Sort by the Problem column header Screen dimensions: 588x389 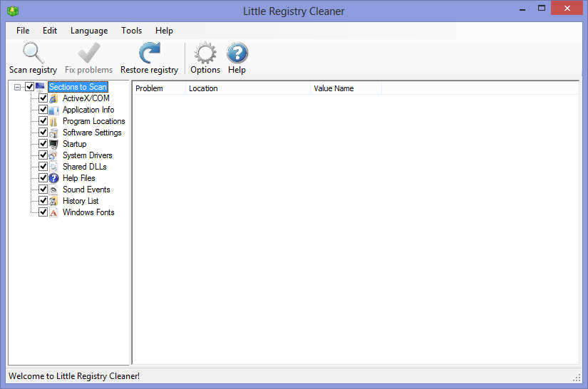tap(159, 88)
